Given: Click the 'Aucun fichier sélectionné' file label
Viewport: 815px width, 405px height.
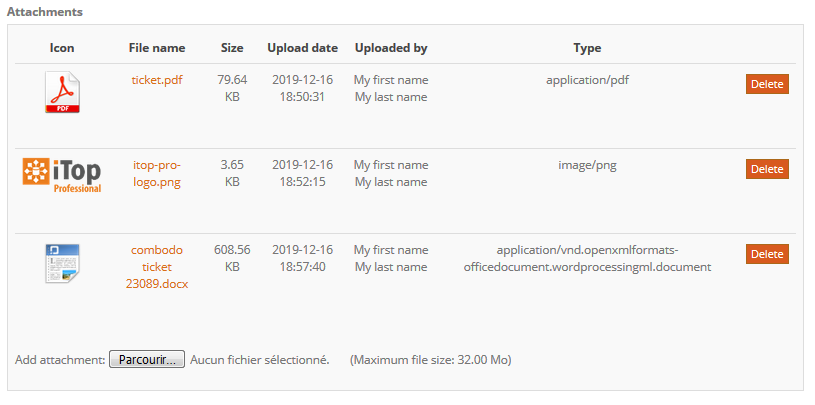Looking at the screenshot, I should click(260, 360).
